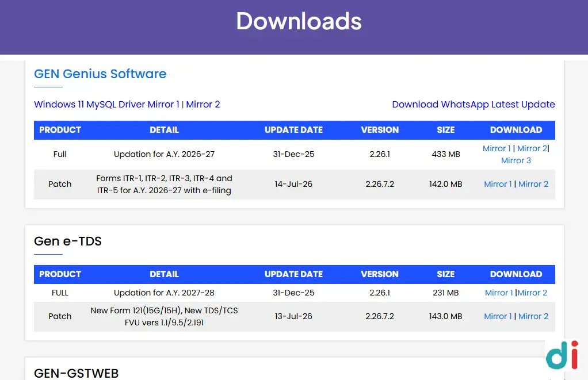Click the 'FULL' product cell in e-TDS table
588x380 pixels.
coord(60,293)
